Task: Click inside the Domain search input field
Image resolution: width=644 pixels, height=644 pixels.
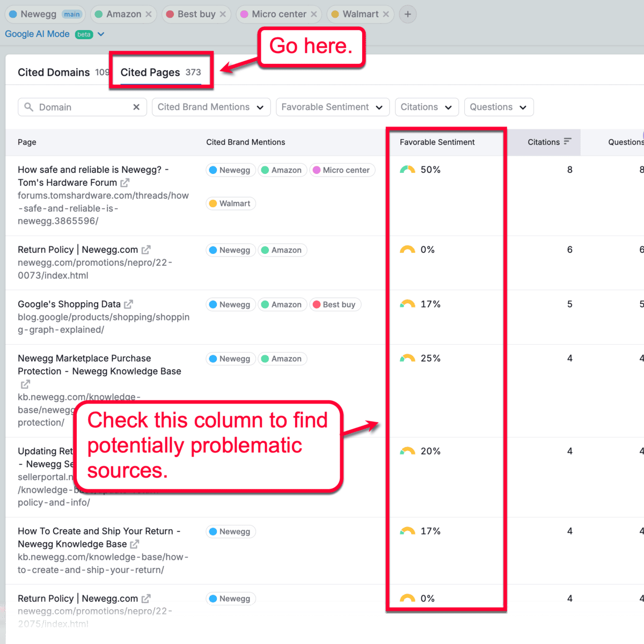Action: [80, 107]
